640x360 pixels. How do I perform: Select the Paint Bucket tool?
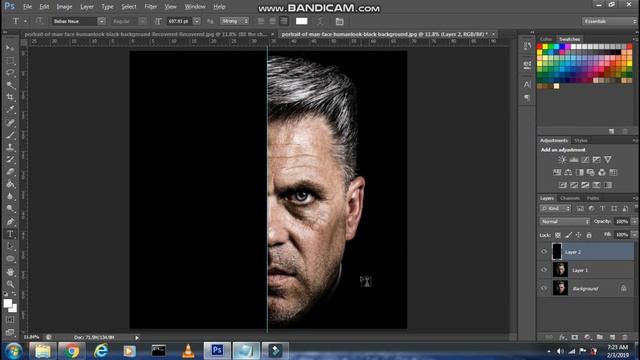click(10, 184)
